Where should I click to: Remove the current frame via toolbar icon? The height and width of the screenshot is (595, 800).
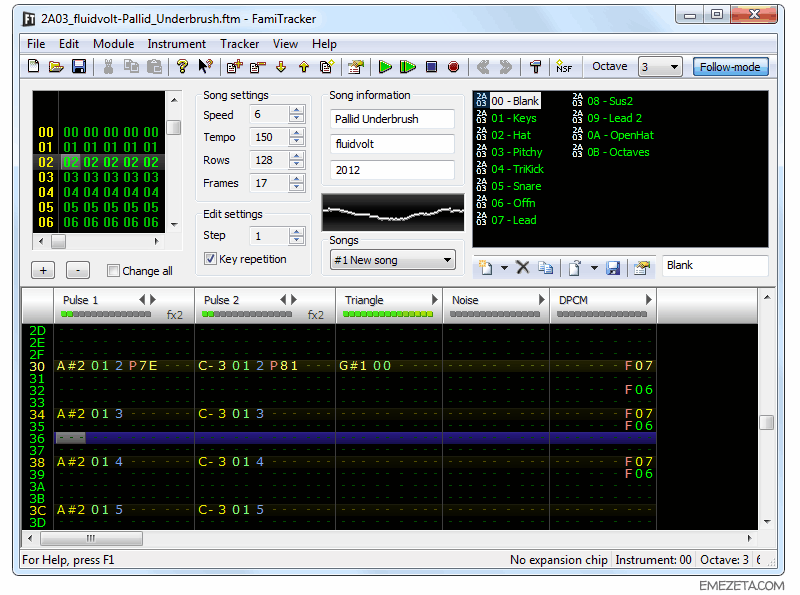click(258, 67)
